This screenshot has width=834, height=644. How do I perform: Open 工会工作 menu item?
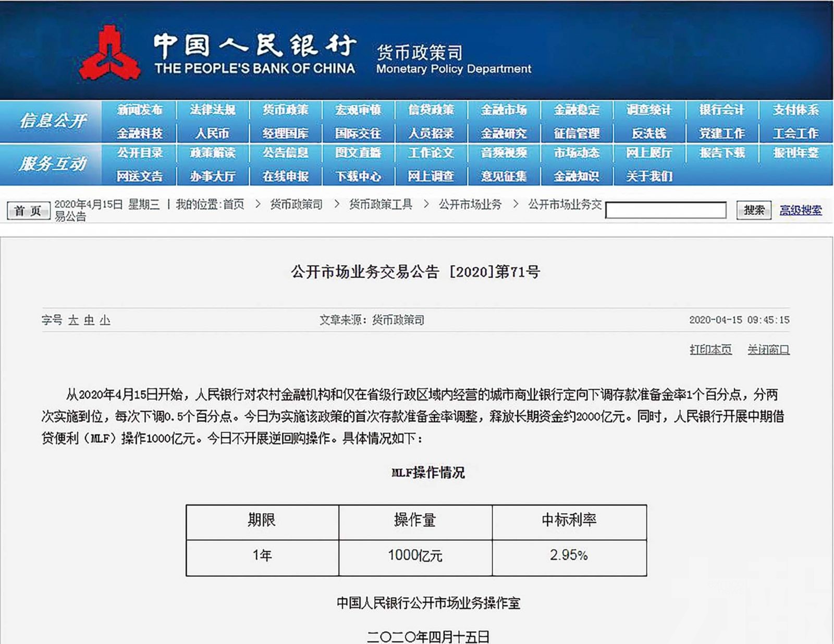click(x=795, y=133)
